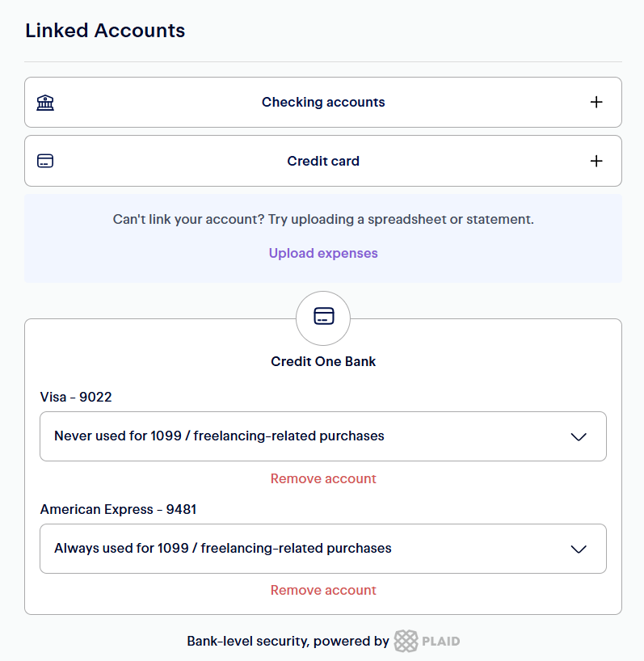
Task: Click the bank building icon beside Checking accounts
Action: click(45, 103)
